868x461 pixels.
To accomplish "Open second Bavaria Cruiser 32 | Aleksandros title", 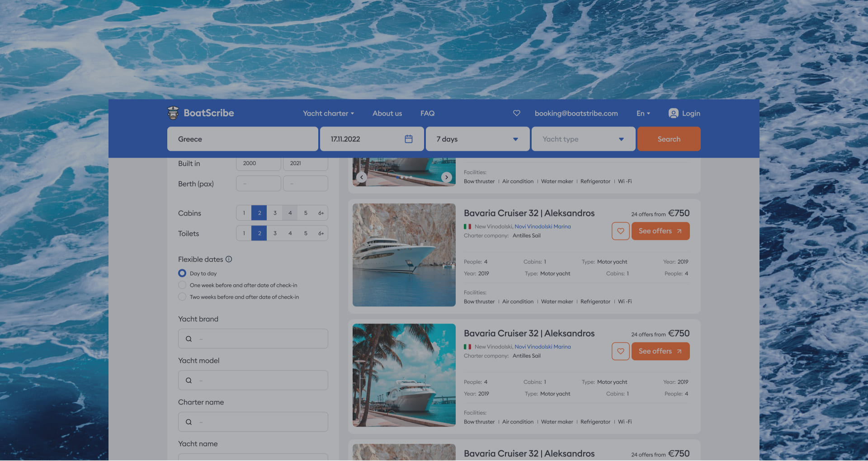I will pos(529,334).
